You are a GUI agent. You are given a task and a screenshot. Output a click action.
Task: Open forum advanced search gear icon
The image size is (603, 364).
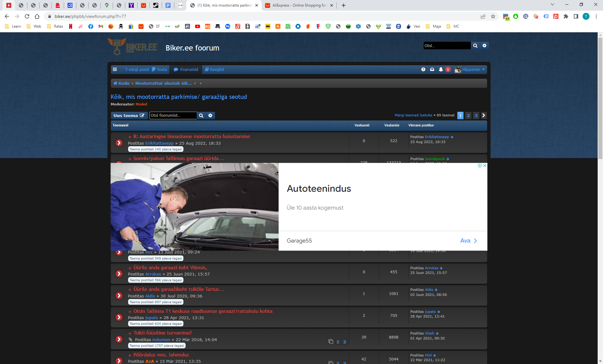coord(210,115)
